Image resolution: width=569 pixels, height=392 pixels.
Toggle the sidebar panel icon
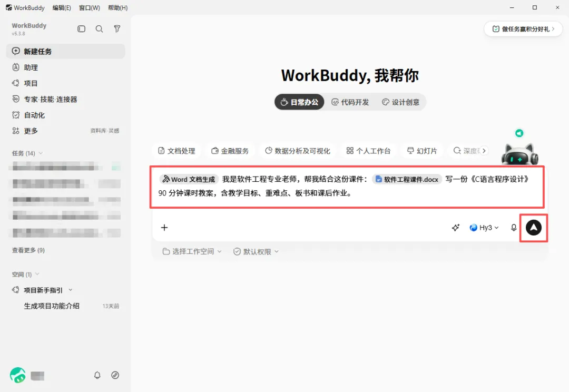pos(81,28)
